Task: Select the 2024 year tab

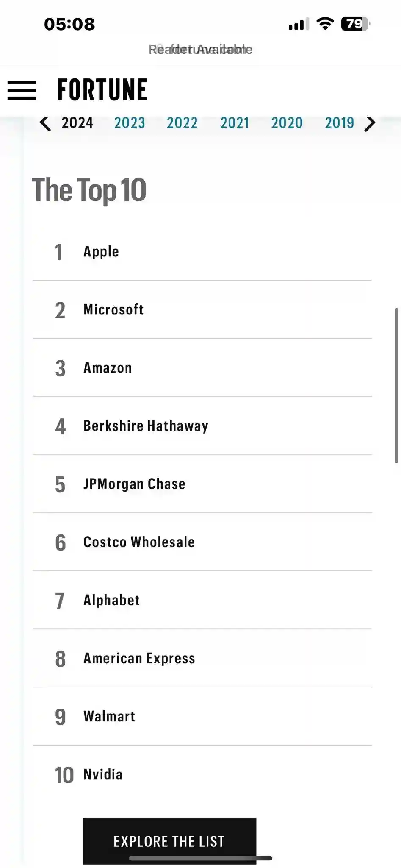Action: pyautogui.click(x=77, y=123)
